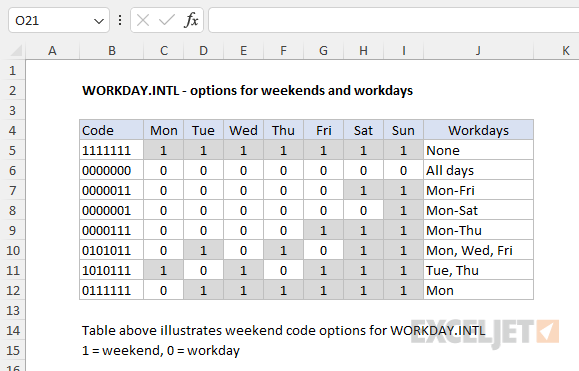Select column H header
This screenshot has height=371, width=579.
[363, 51]
